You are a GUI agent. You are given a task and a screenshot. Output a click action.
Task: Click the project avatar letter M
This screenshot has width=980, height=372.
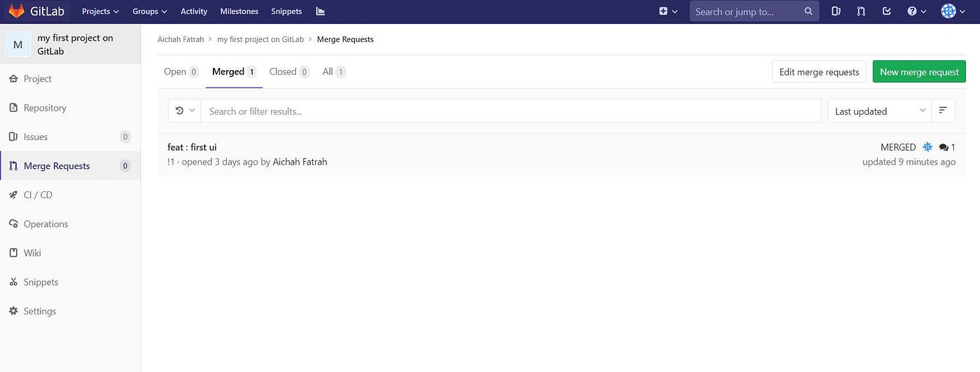click(x=17, y=44)
